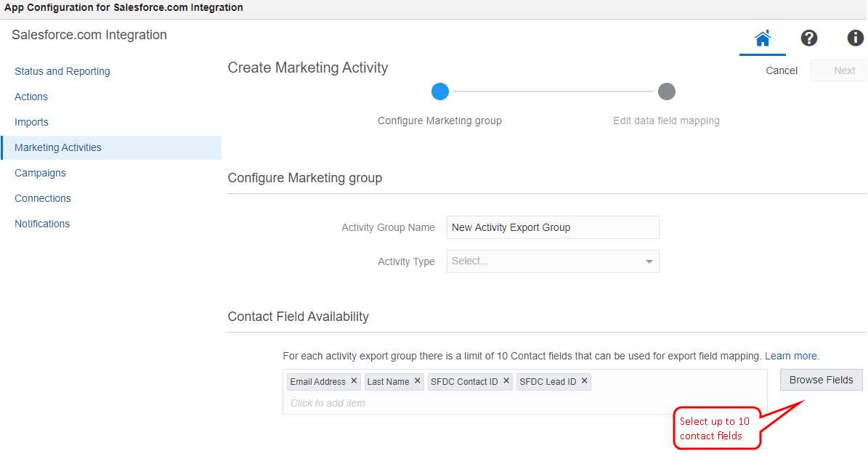Click the Cancel button
Screen dimensions: 868x456
(x=781, y=71)
